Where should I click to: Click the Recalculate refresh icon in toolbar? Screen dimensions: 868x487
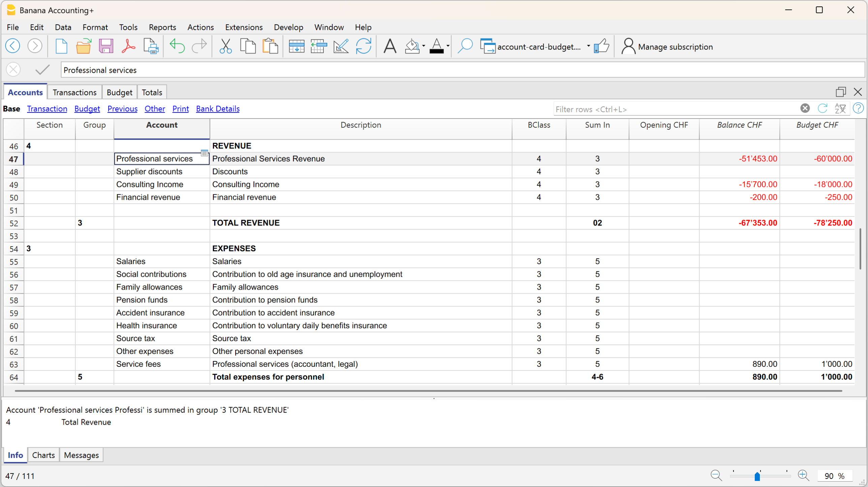coord(363,46)
